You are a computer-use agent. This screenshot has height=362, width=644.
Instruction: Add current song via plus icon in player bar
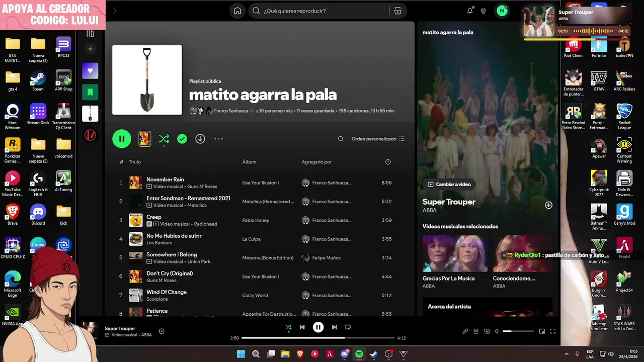[x=162, y=331]
